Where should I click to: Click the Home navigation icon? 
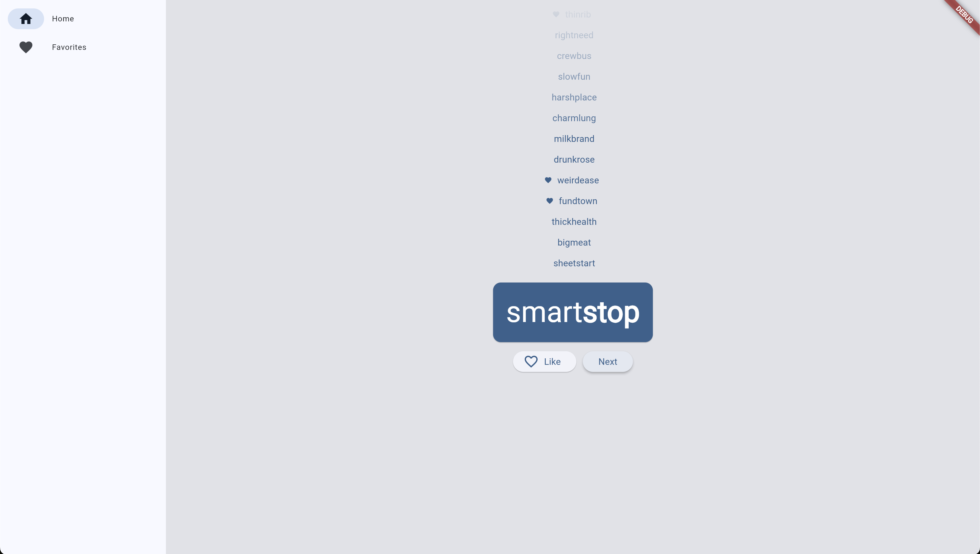pyautogui.click(x=26, y=18)
